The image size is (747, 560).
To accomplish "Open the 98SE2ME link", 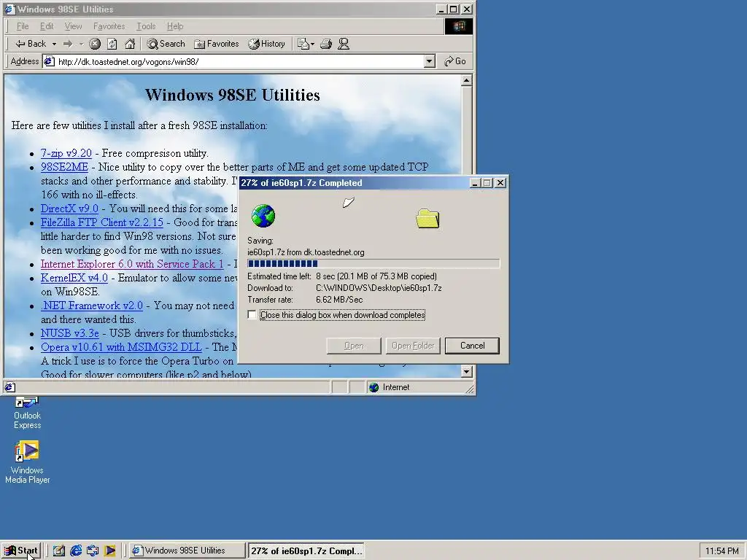I will click(x=64, y=167).
